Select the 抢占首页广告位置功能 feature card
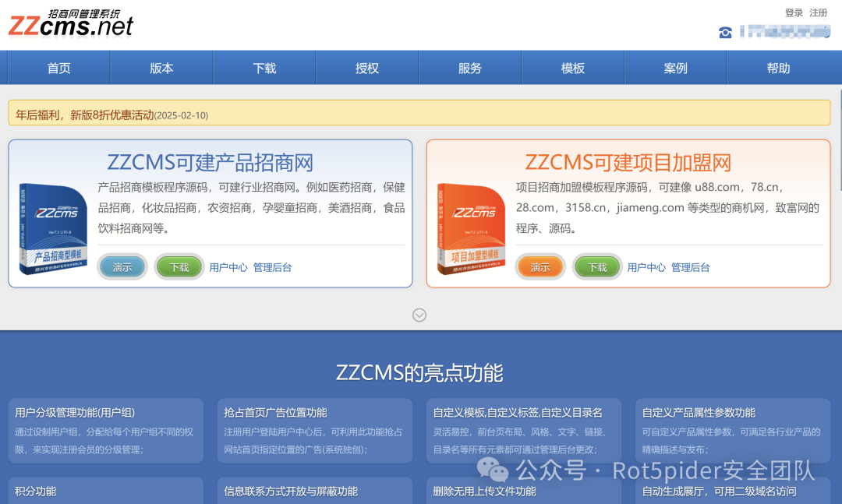842x504 pixels. click(x=315, y=431)
